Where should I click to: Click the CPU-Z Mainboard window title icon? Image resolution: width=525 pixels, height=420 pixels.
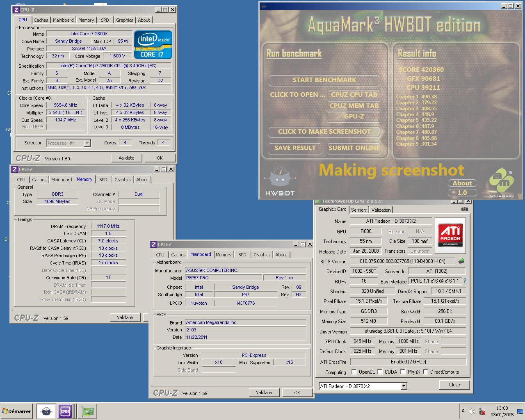(153, 244)
